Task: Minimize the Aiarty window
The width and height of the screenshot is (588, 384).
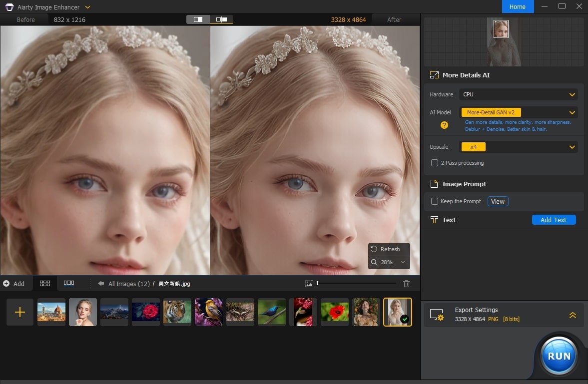Action: 545,6
